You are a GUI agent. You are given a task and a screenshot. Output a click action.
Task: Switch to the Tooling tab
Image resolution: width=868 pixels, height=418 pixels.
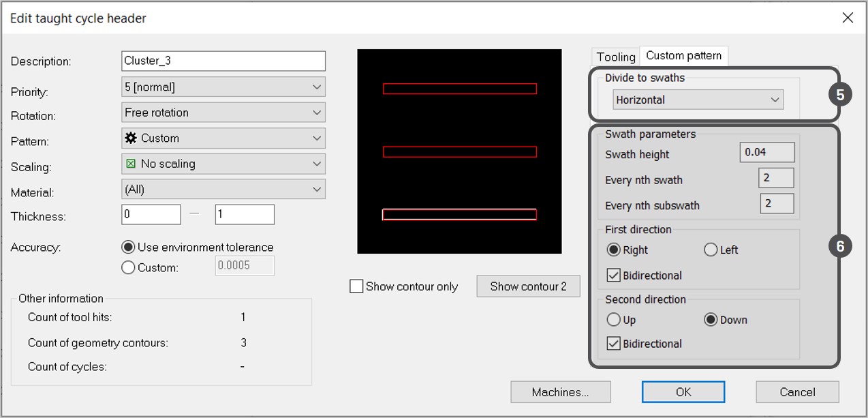click(x=616, y=57)
